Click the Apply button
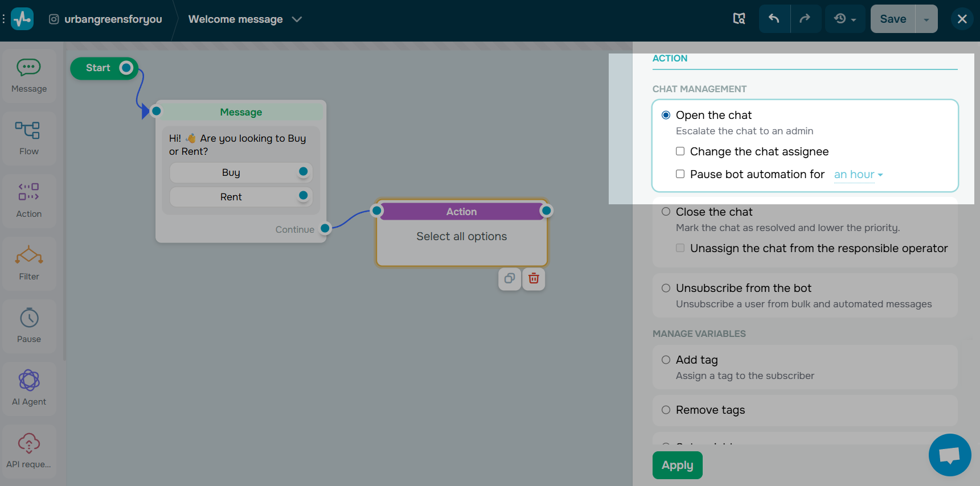 (677, 465)
